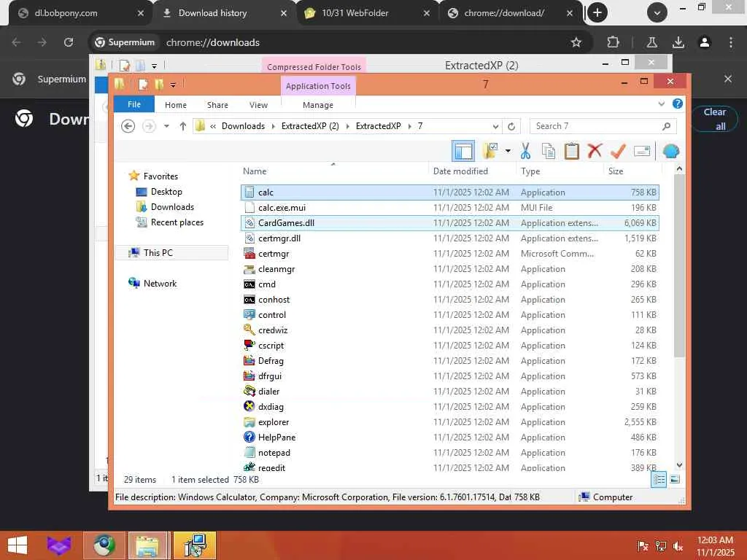The height and width of the screenshot is (560, 747).
Task: Open the Share ribbon tab
Action: [x=217, y=105]
